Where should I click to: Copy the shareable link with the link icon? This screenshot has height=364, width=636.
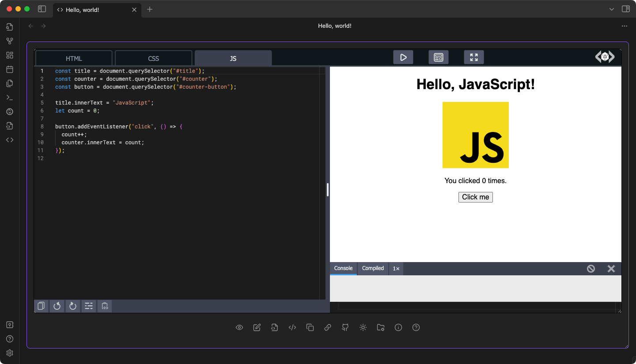327,327
